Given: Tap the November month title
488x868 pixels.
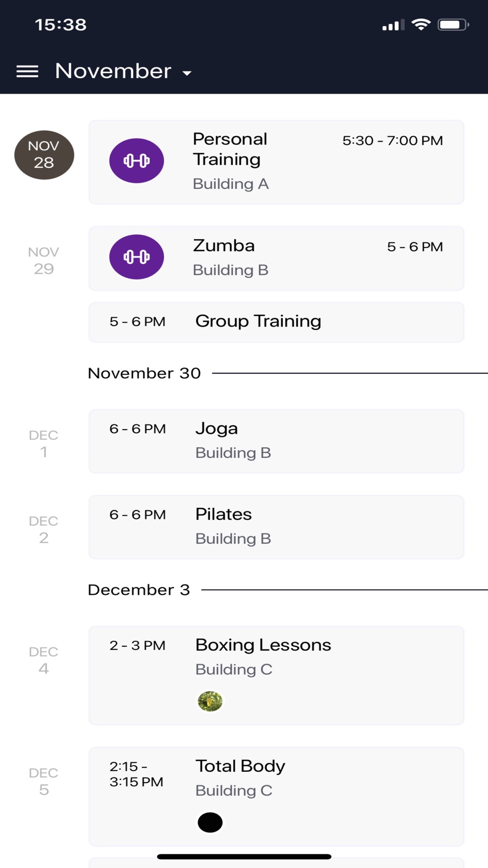Looking at the screenshot, I should coord(113,71).
